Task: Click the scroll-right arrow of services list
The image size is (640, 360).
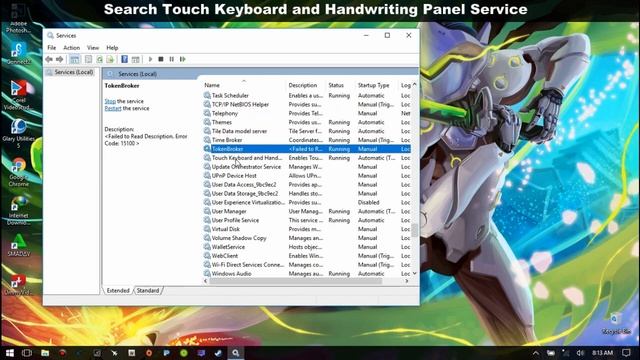Action: [x=407, y=281]
